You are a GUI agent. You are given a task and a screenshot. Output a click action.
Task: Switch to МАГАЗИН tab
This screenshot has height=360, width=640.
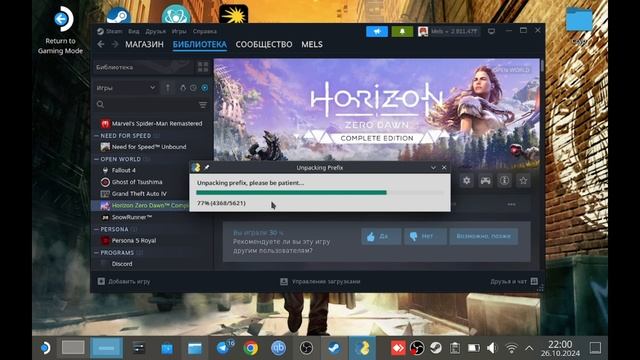pos(144,44)
